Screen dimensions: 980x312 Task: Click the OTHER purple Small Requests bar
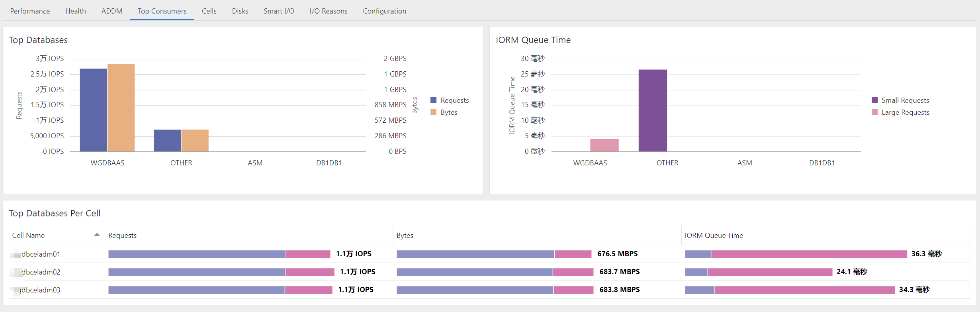coord(653,110)
